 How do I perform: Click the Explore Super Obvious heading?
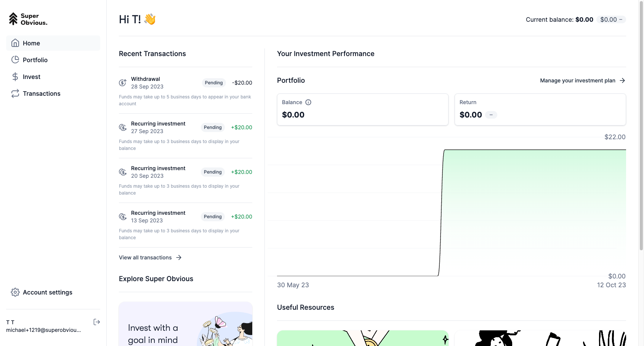(156, 279)
